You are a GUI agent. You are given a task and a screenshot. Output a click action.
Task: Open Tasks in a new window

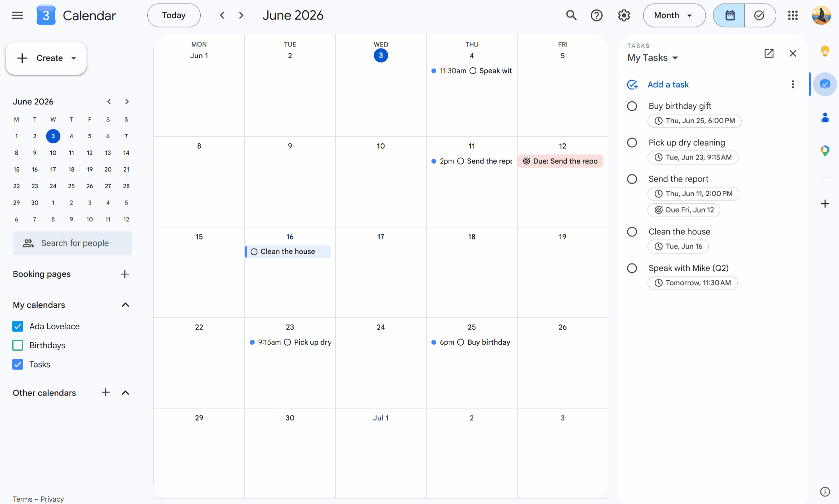(x=769, y=53)
